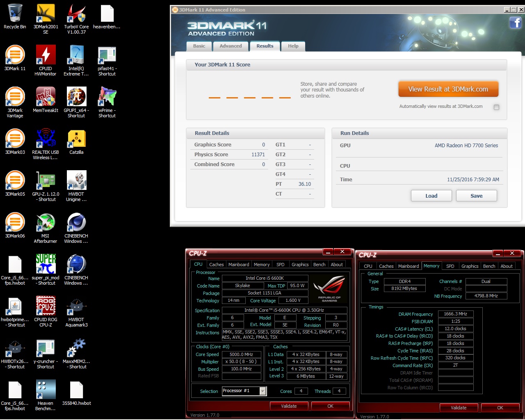Launch MaxxMEM2 shortcut icon

[76, 348]
